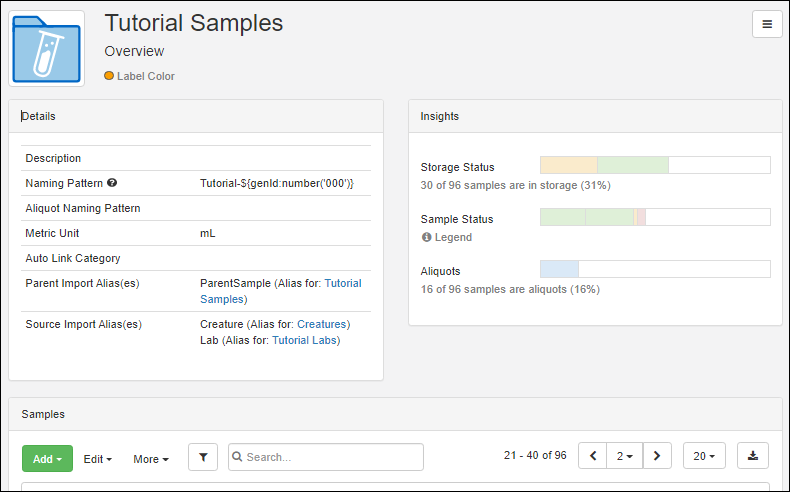Click the Naming Pattern help question icon
Image resolution: width=790 pixels, height=492 pixels.
(112, 183)
